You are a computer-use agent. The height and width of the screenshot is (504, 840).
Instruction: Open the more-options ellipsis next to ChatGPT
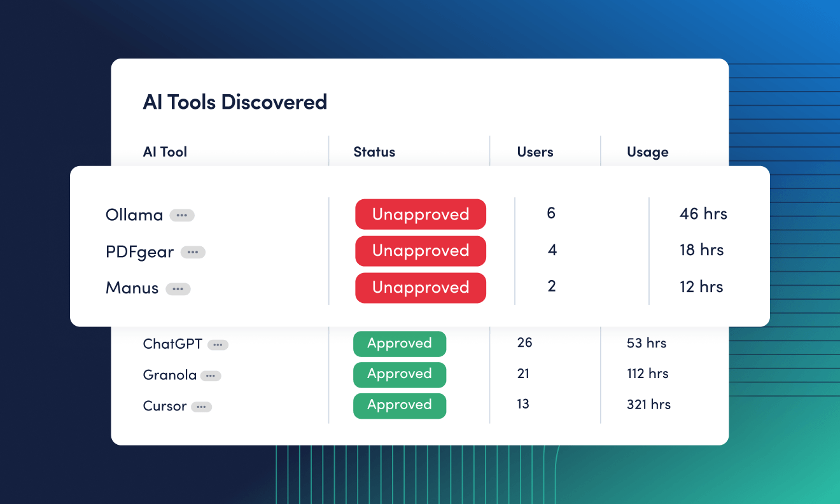[x=218, y=345]
